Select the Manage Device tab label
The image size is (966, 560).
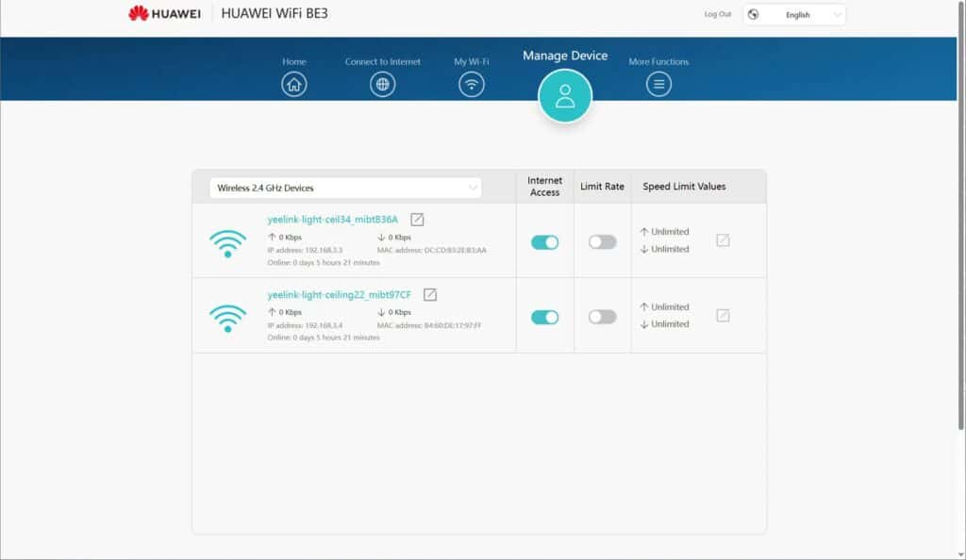[x=565, y=56]
